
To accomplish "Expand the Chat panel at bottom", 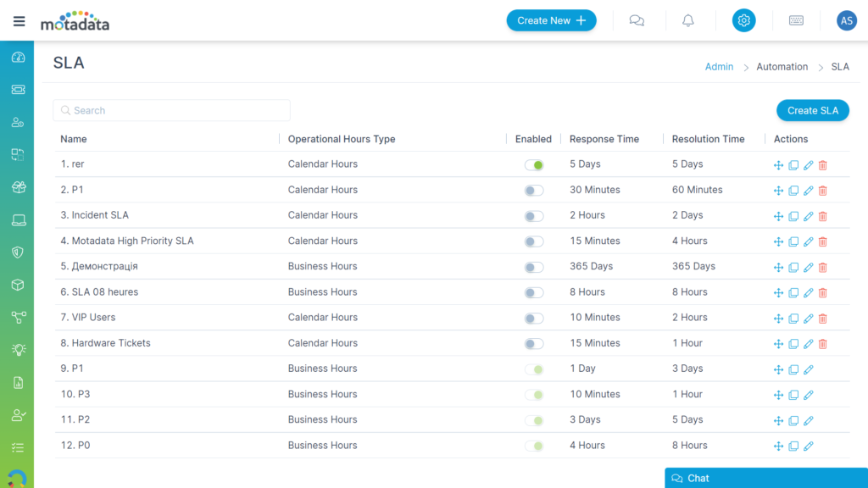I will (x=763, y=478).
